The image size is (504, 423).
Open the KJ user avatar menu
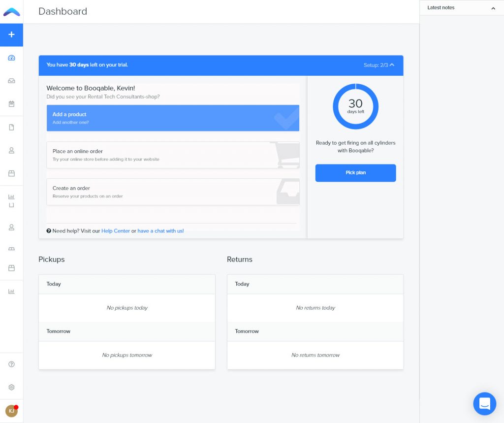[12, 411]
